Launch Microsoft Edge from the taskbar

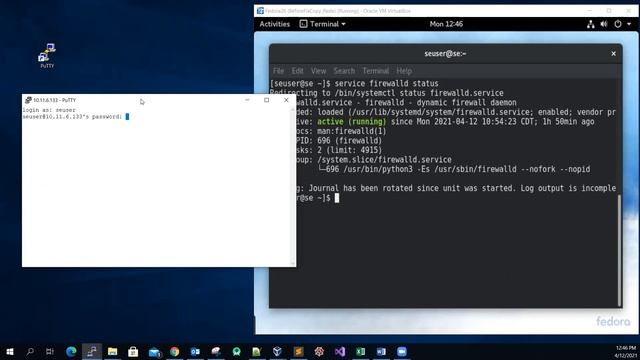pos(71,351)
